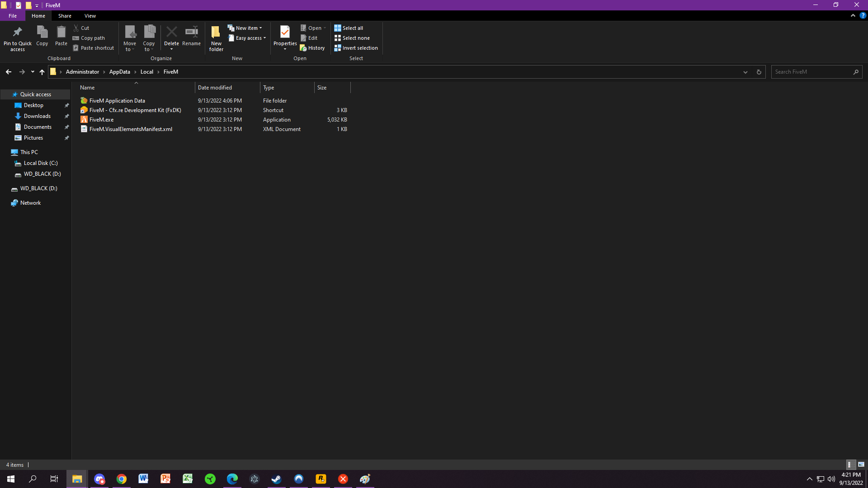Collapse the ribbon with chevron
The image size is (868, 488).
coord(853,15)
